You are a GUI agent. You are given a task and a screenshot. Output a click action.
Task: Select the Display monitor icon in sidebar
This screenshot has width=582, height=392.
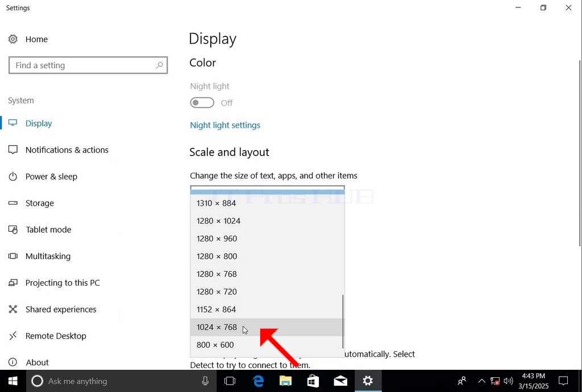coord(13,123)
